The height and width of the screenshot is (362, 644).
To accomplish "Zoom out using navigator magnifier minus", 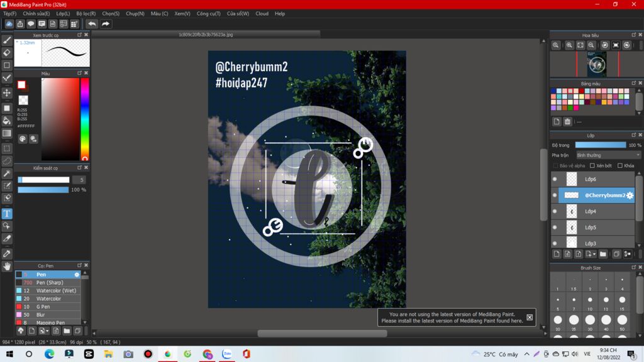I will [x=591, y=45].
